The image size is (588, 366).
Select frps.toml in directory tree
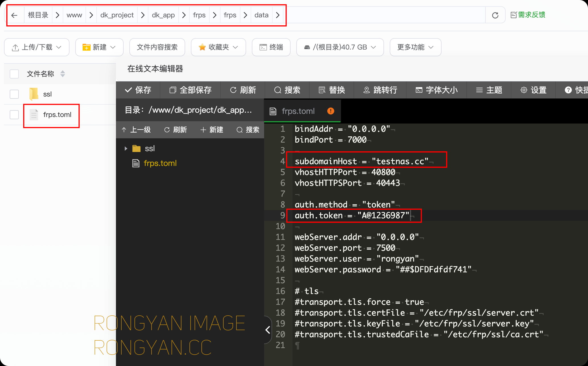[160, 163]
